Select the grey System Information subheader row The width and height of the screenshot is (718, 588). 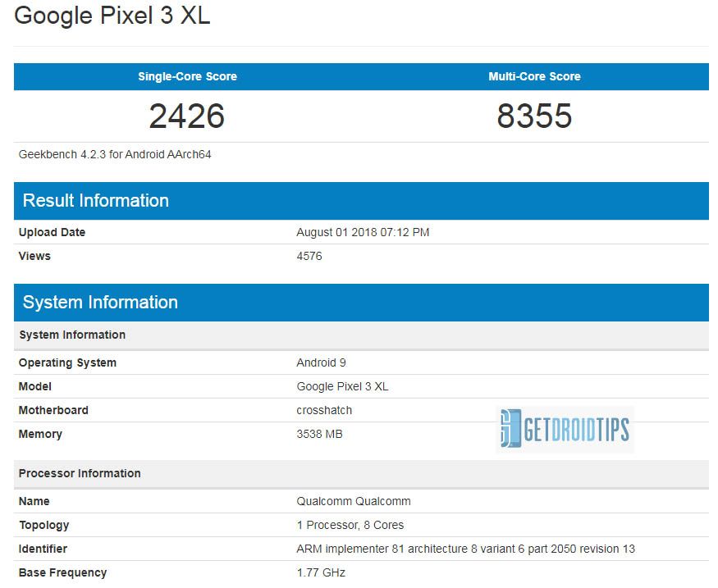[x=361, y=335]
